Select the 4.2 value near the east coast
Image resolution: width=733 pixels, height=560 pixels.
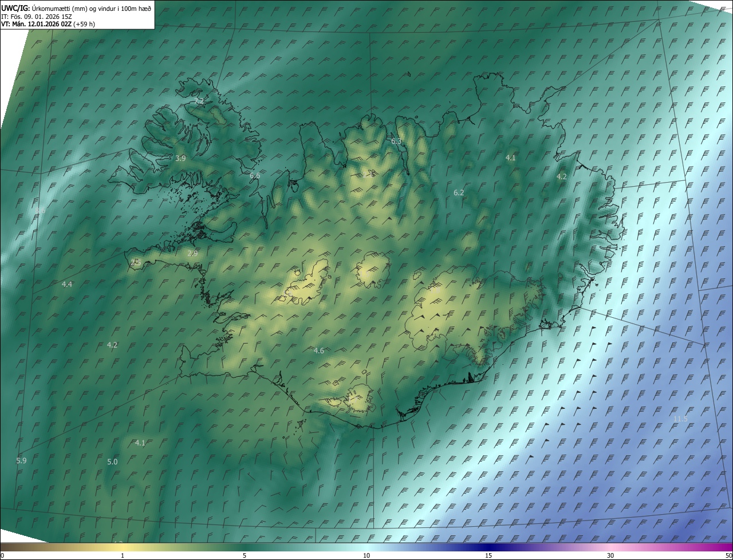[x=562, y=177]
